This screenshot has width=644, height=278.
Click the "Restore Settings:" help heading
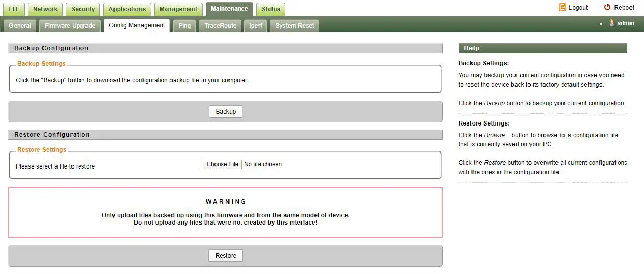click(x=484, y=123)
